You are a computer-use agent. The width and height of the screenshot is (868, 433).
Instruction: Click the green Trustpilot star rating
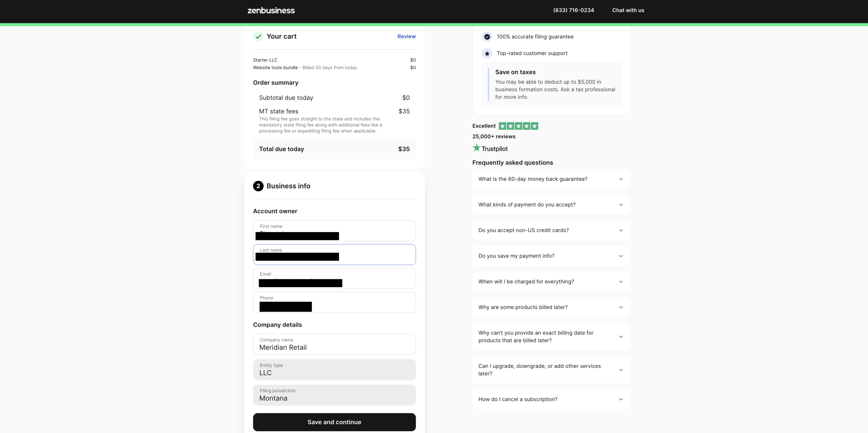tap(518, 126)
